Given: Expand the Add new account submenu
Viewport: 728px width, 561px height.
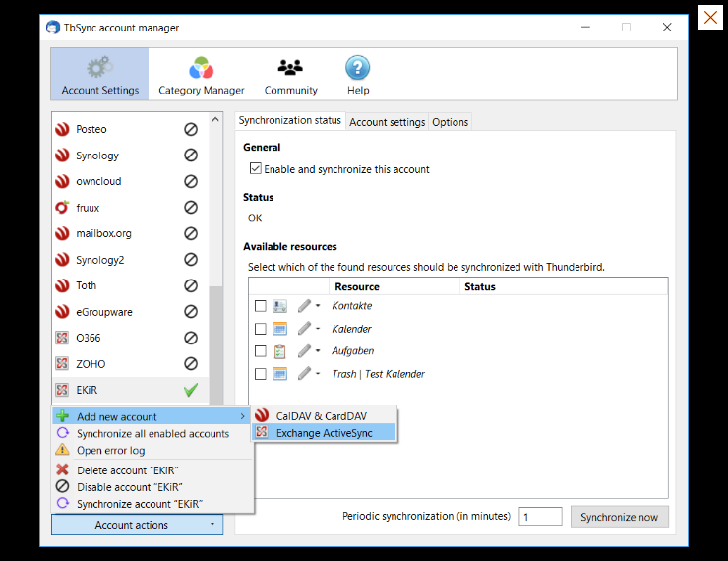Looking at the screenshot, I should pyautogui.click(x=152, y=416).
